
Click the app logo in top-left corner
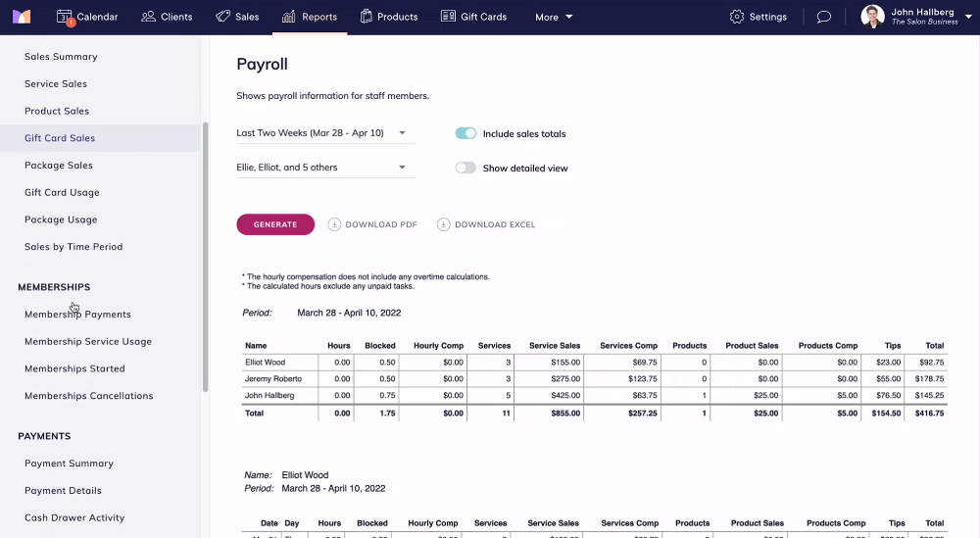[x=22, y=17]
